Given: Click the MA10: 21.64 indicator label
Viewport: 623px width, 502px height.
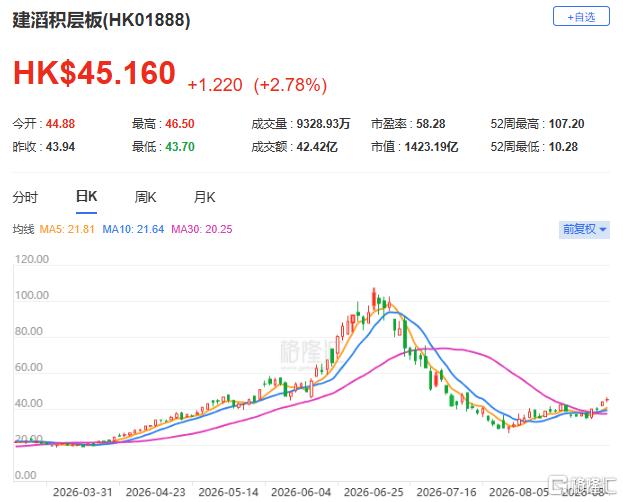Looking at the screenshot, I should click(x=133, y=229).
